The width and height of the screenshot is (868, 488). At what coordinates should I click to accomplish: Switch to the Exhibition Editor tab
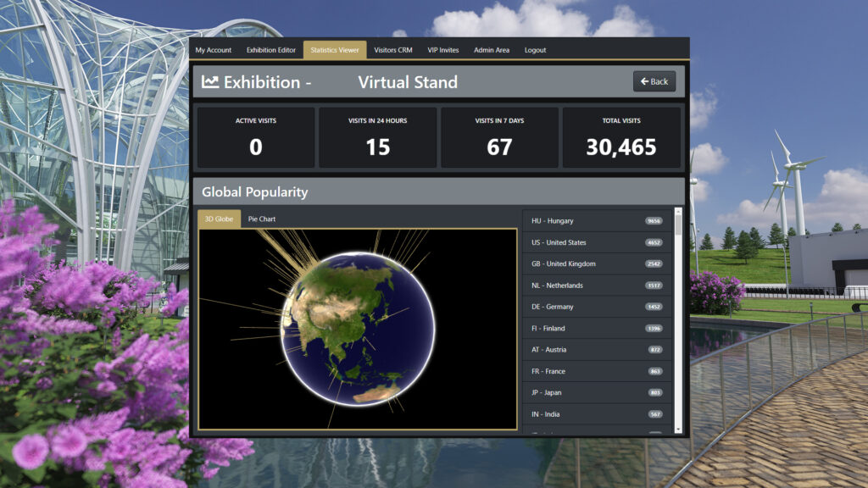(271, 50)
